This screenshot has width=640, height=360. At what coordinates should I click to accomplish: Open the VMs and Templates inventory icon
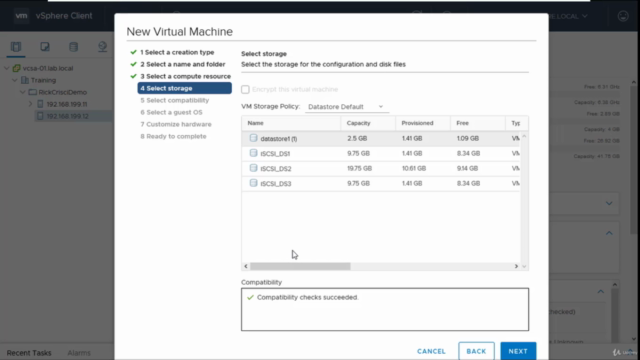(x=45, y=47)
